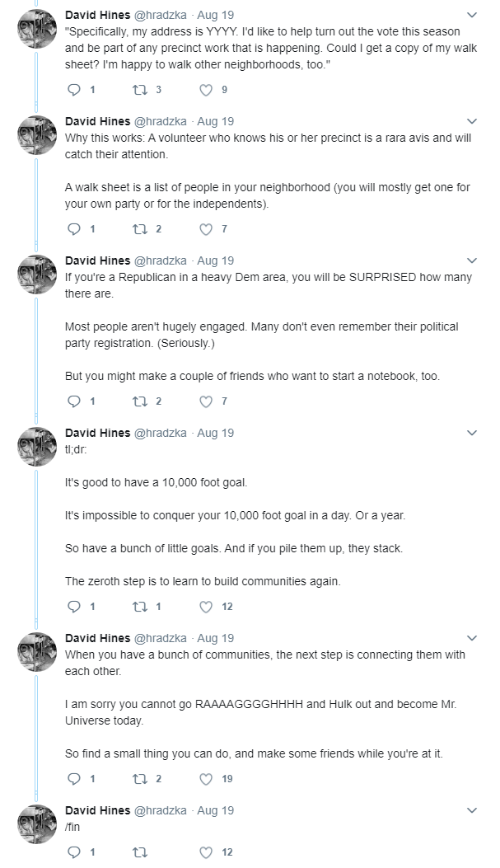500x868 pixels.
Task: Retweet the '/fin' tweet
Action: click(x=140, y=852)
